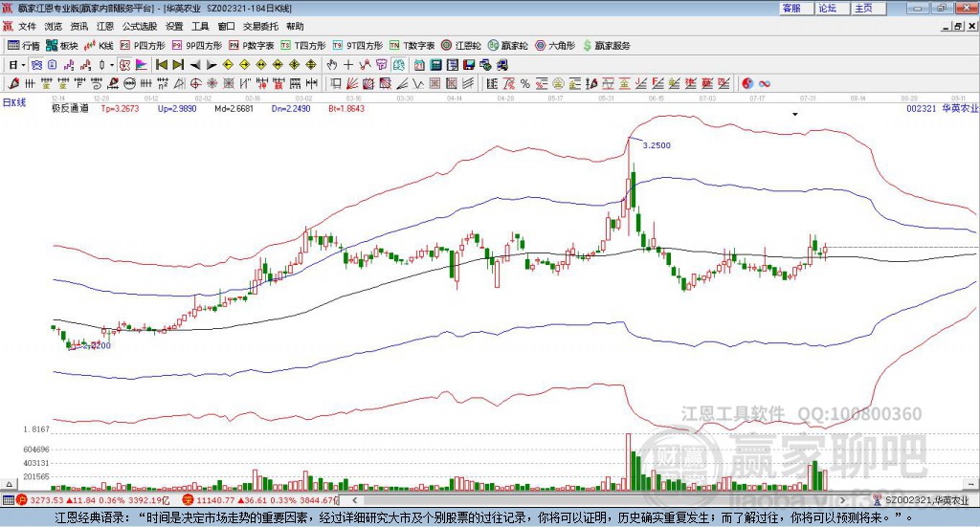Click the 论坛 button
Screen dimensions: 980x527
click(x=832, y=8)
